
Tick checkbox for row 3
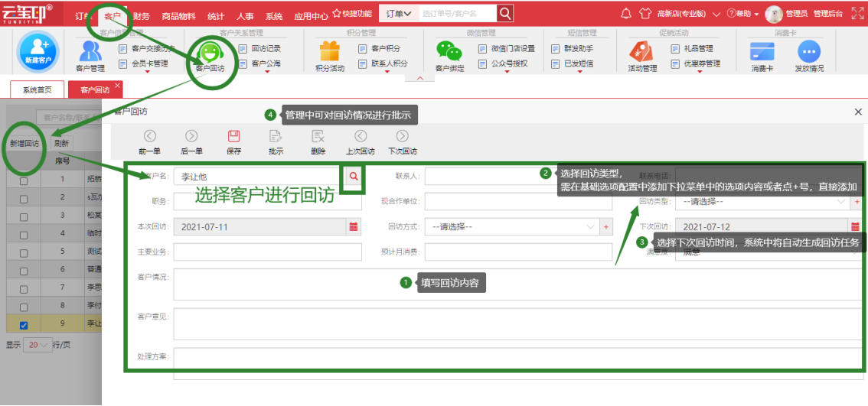(x=24, y=217)
